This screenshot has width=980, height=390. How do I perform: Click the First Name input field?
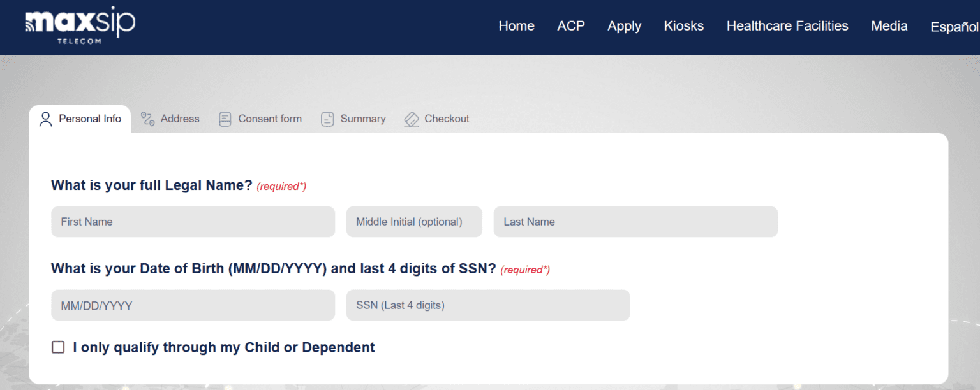[x=193, y=222]
